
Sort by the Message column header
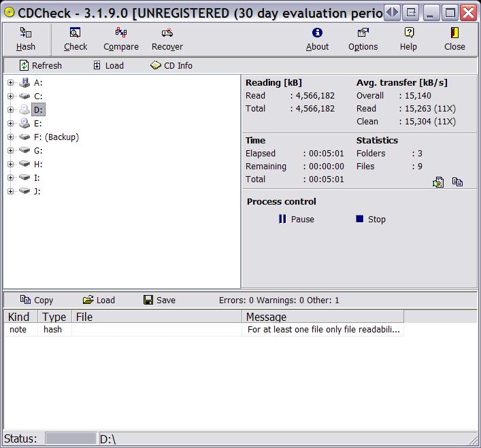(322, 317)
